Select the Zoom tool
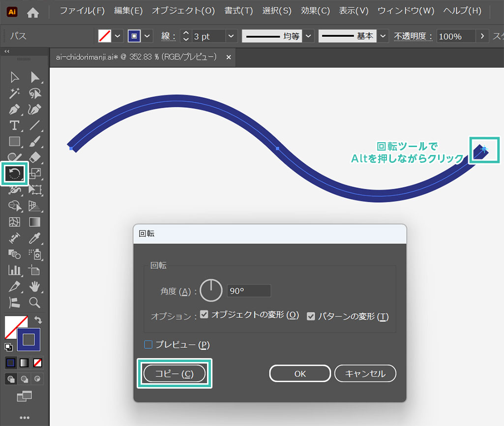 coord(35,303)
